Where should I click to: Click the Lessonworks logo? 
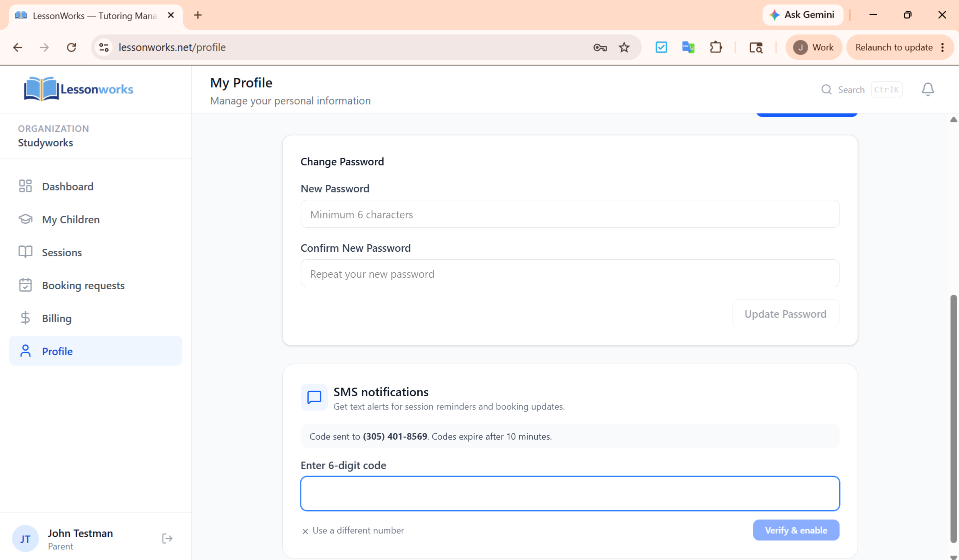pyautogui.click(x=78, y=89)
